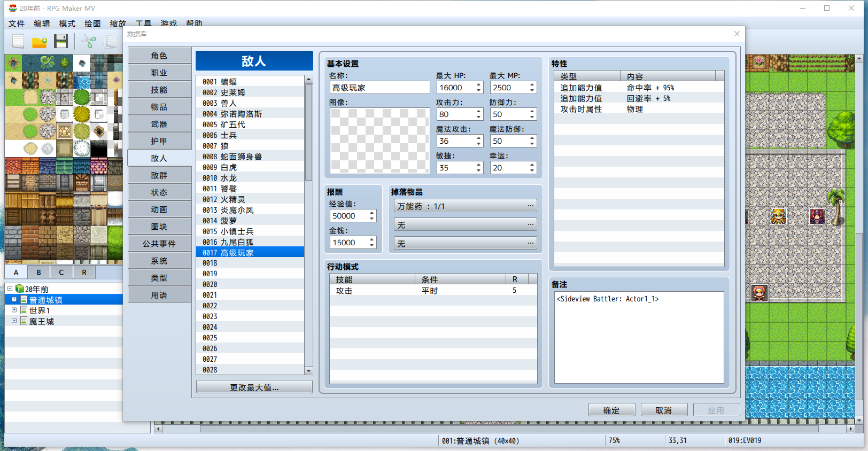Image resolution: width=868 pixels, height=451 pixels.
Task: Click the 备注 note text area
Action: coord(639,337)
